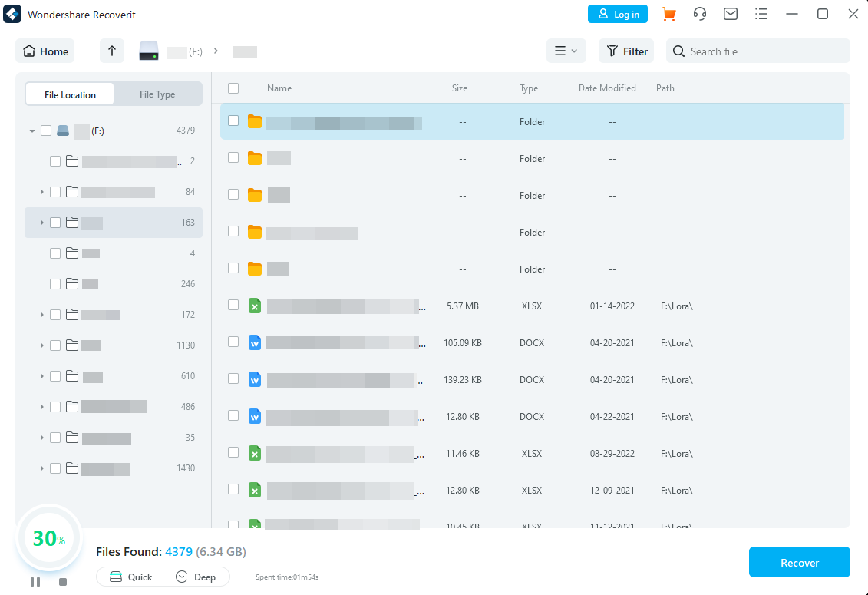Screen dimensions: 868x595
Task: Click the Recover button
Action: pyautogui.click(x=799, y=563)
